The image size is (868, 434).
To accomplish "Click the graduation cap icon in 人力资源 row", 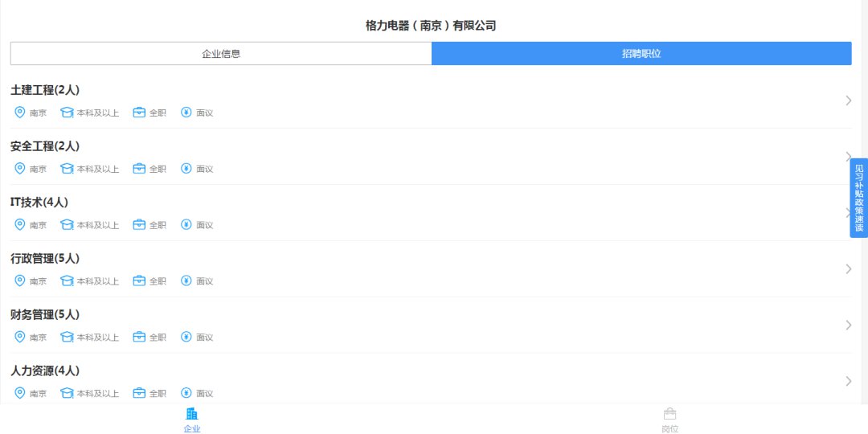I will tap(67, 393).
